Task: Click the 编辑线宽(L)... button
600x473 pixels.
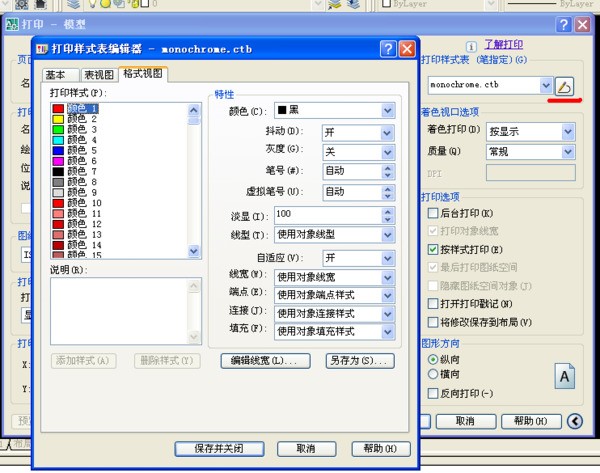Action: [x=265, y=360]
